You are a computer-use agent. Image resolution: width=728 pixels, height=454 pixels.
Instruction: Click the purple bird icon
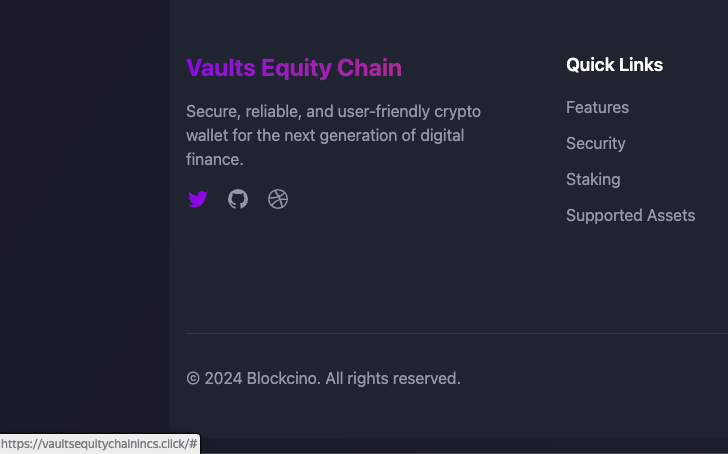198,199
